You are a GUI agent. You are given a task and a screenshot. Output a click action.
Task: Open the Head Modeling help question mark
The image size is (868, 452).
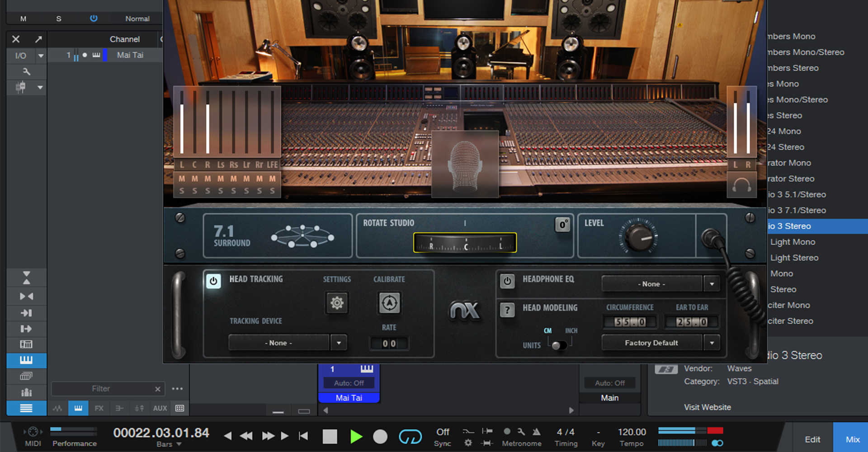coord(507,310)
